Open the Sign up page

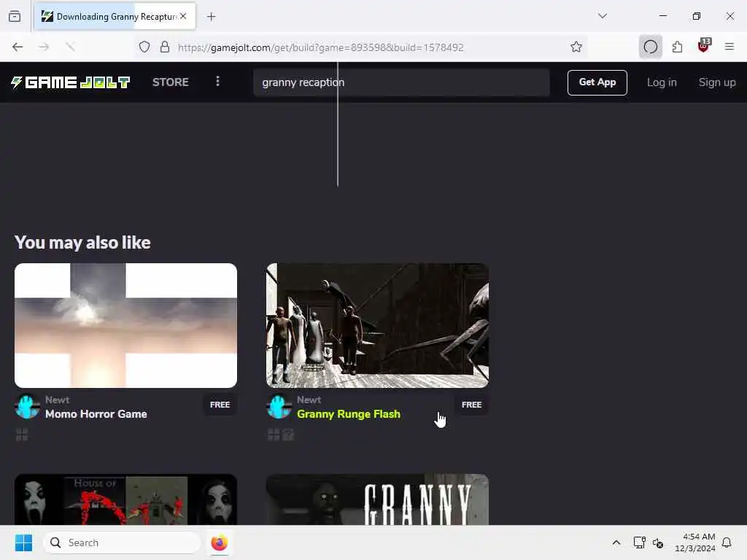pyautogui.click(x=717, y=82)
